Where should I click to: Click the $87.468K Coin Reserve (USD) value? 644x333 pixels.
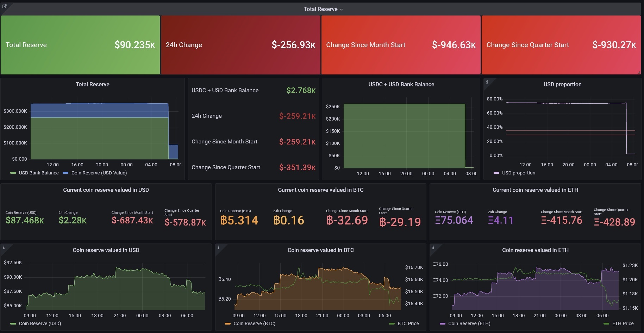coord(25,220)
